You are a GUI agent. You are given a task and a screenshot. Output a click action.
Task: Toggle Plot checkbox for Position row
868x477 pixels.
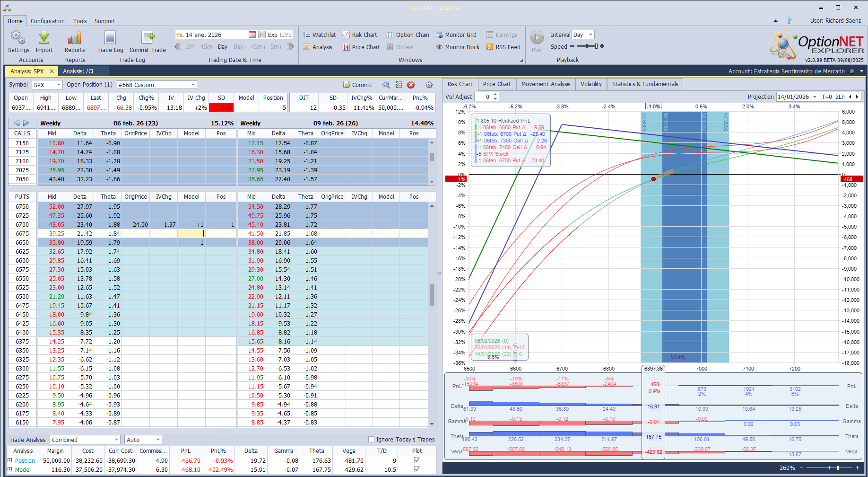(x=417, y=460)
